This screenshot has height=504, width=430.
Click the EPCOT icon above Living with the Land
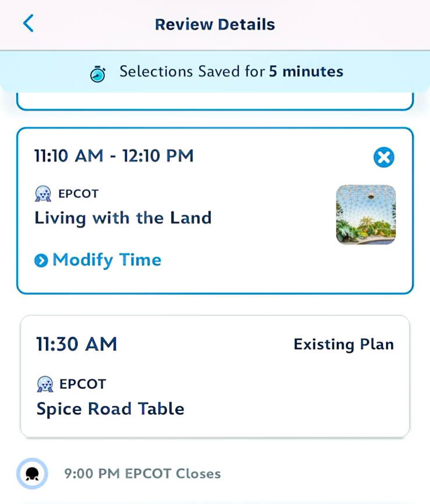[x=43, y=194]
